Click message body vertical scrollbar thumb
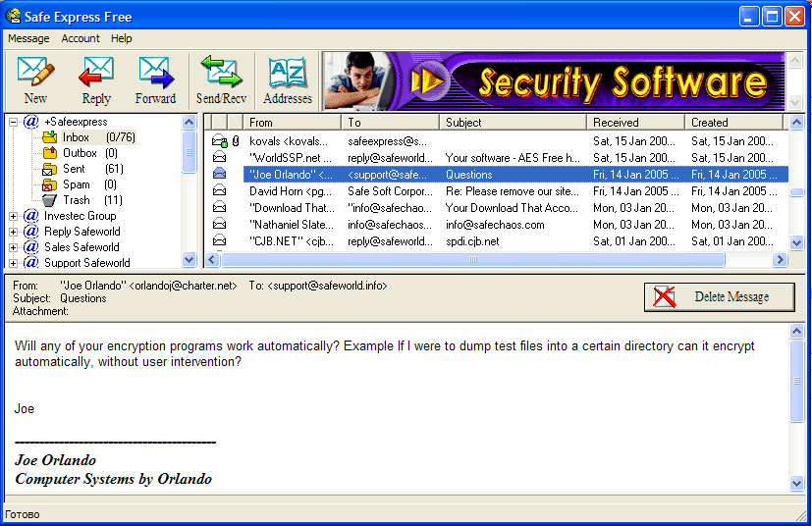This screenshot has width=812, height=526. pyautogui.click(x=796, y=381)
